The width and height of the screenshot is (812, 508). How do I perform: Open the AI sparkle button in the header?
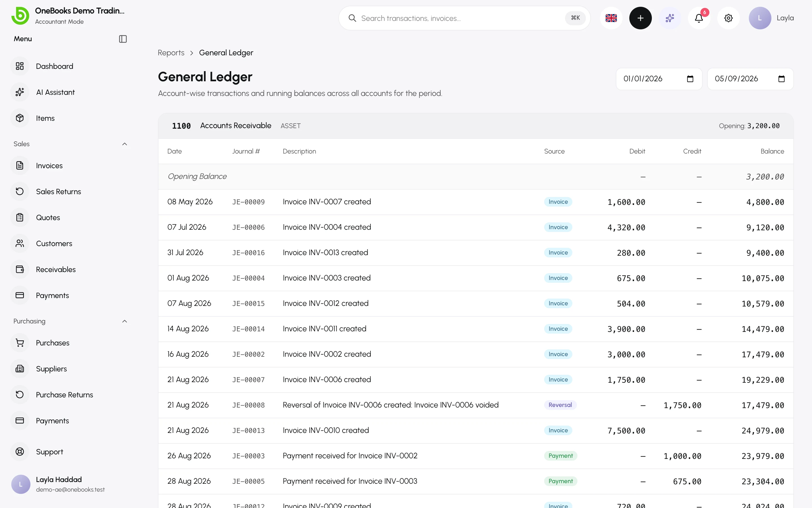(670, 18)
